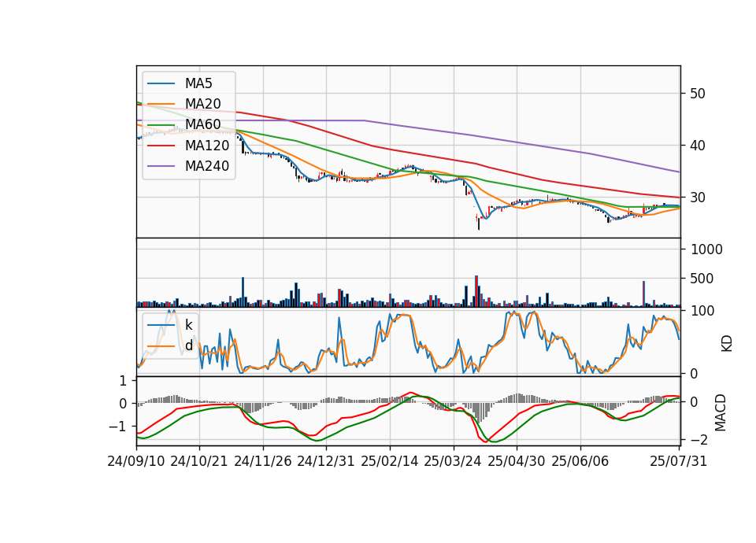The width and height of the screenshot is (756, 543).
Task: Click the MACD left axis value −1
Action: pyautogui.click(x=117, y=427)
